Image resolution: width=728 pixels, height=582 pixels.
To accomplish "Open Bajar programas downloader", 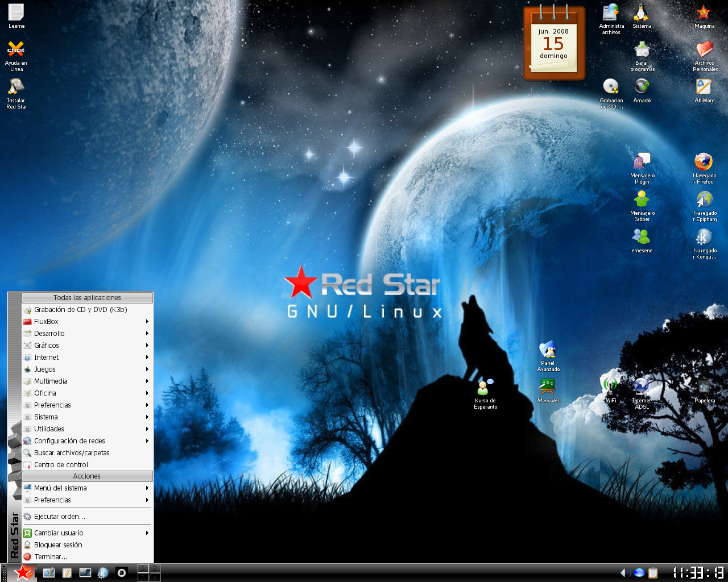I will [x=642, y=56].
